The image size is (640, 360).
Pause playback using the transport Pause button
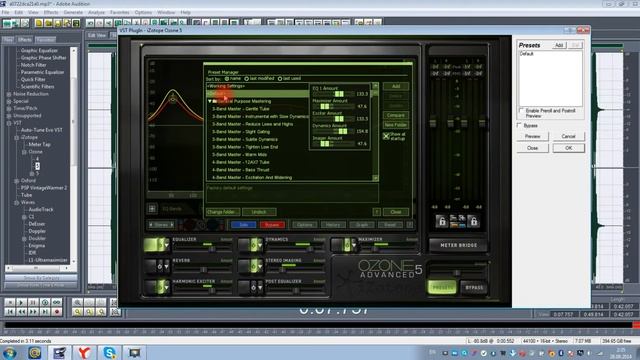pos(33,302)
